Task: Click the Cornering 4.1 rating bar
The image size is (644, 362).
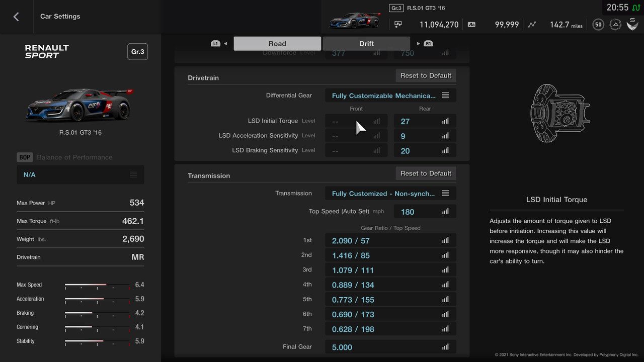Action: 97,327
